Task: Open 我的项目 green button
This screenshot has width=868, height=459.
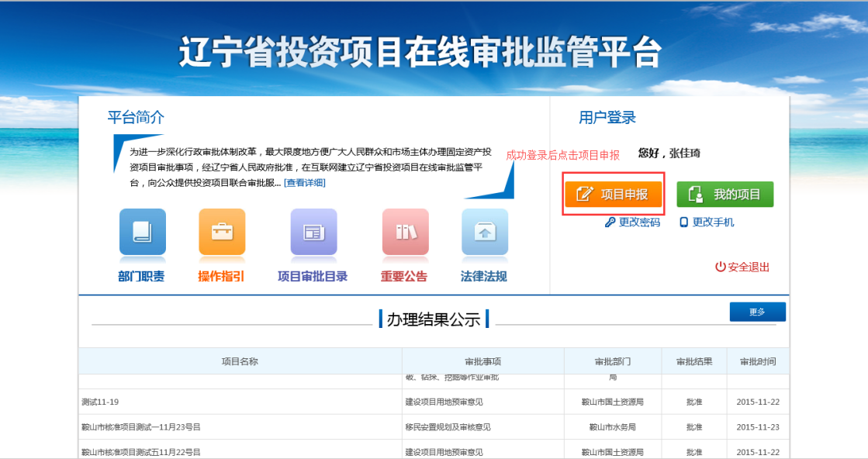Action: tap(724, 195)
